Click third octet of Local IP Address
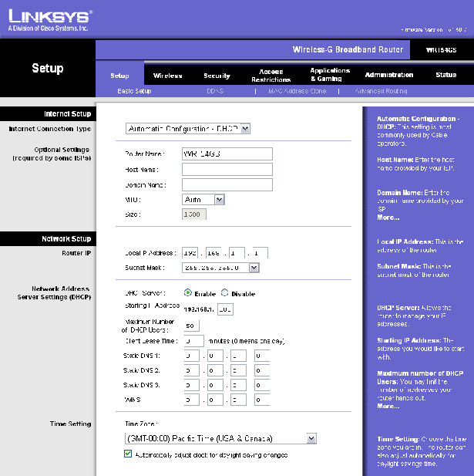The width and height of the screenshot is (474, 476). click(x=237, y=253)
